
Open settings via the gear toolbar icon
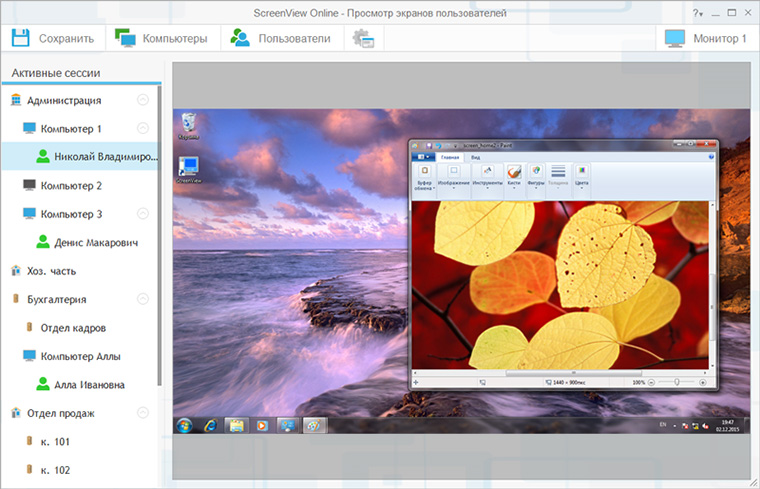click(x=363, y=38)
